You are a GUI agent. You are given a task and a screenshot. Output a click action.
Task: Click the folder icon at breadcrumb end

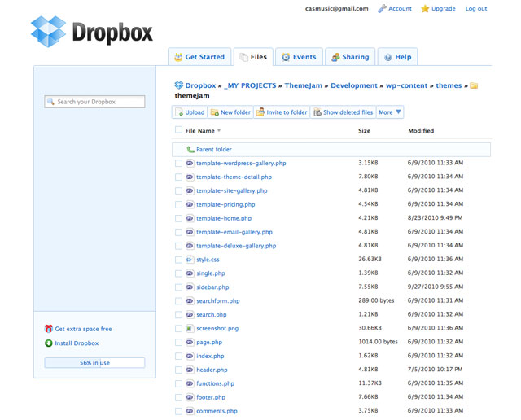pyautogui.click(x=474, y=85)
